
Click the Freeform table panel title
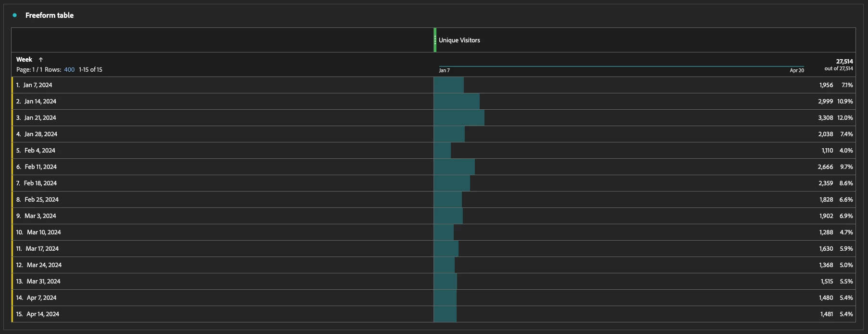50,15
